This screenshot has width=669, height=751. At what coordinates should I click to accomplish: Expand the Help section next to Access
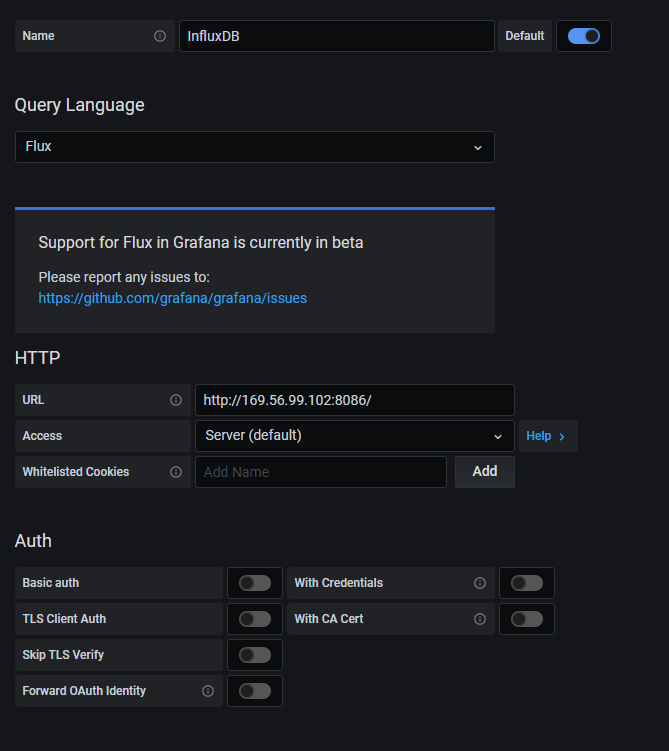tap(548, 436)
